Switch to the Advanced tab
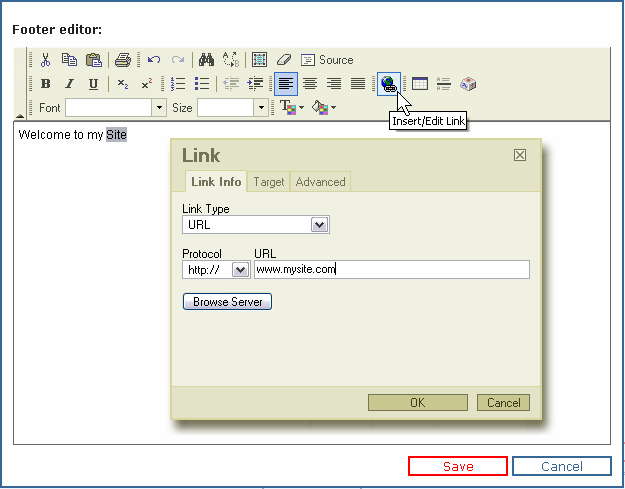The image size is (625, 489). click(320, 182)
